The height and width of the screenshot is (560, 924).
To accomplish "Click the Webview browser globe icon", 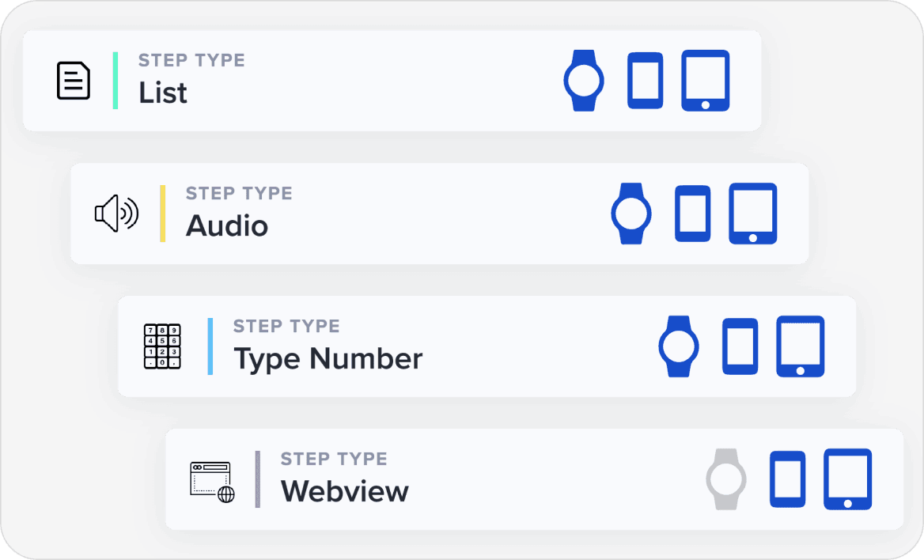I will click(x=212, y=479).
